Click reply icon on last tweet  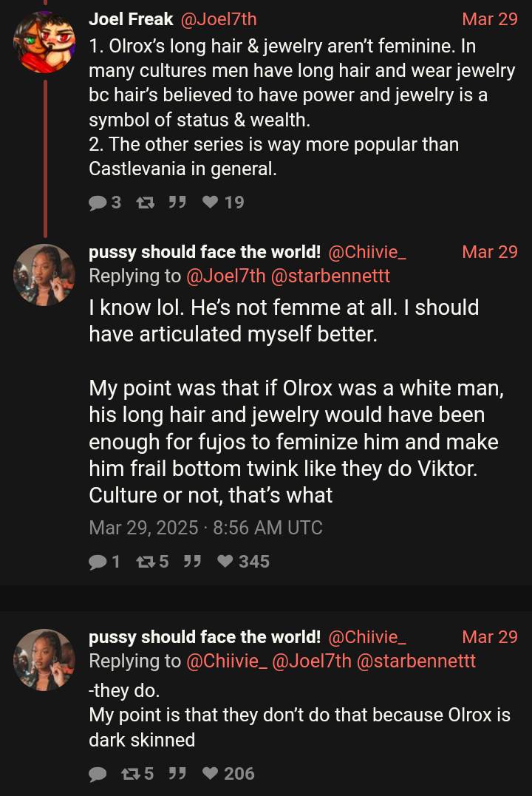pos(98,774)
